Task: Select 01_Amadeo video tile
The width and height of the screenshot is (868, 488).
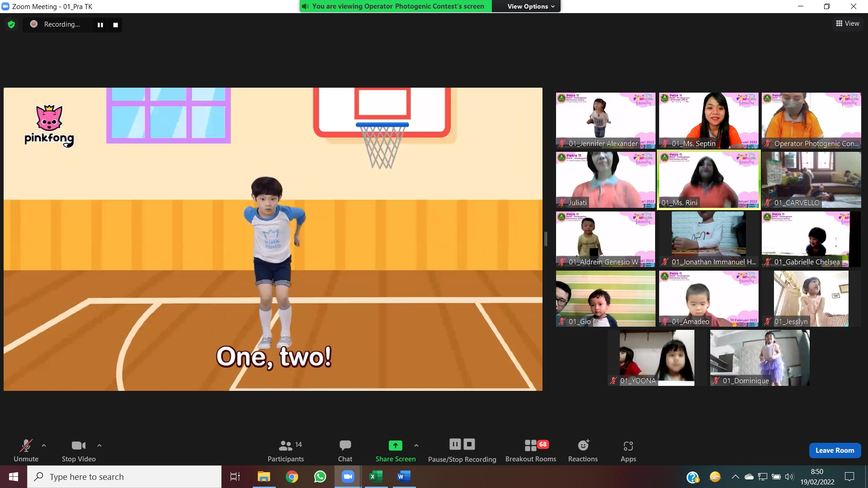Action: (x=708, y=299)
